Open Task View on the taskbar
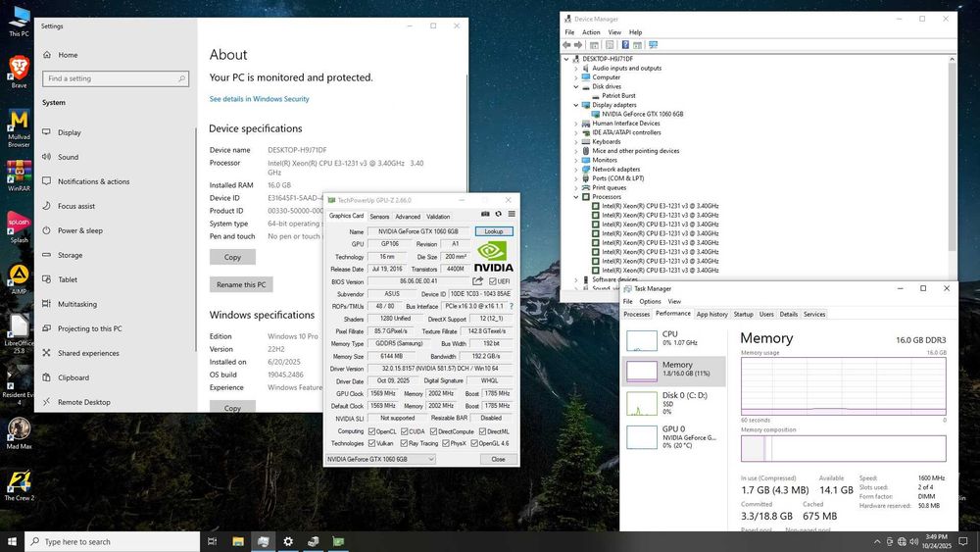 tap(213, 541)
